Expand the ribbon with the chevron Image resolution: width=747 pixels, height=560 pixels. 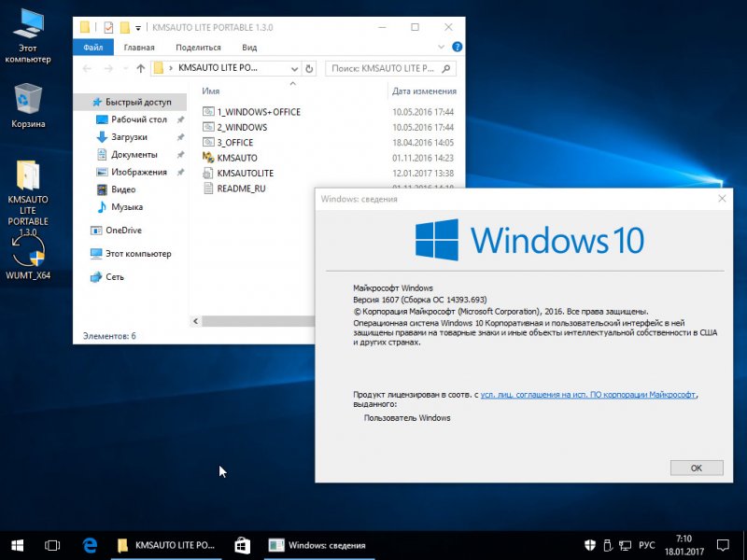[441, 47]
